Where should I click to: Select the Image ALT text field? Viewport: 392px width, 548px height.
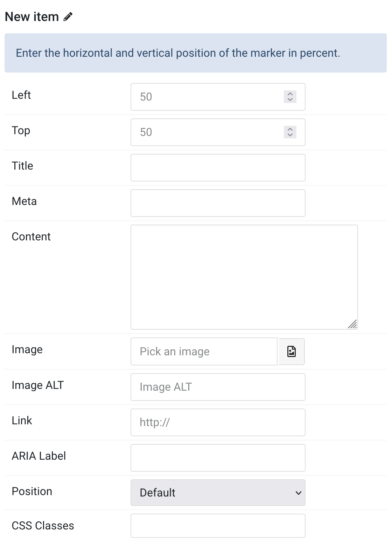click(218, 387)
